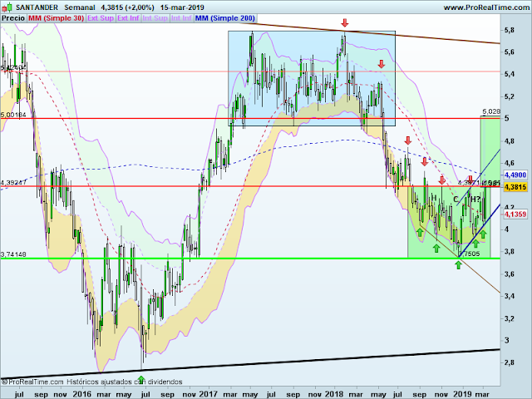Click the 3,74148 support level label
Viewport: 532px width, 399px height.
pos(13,254)
